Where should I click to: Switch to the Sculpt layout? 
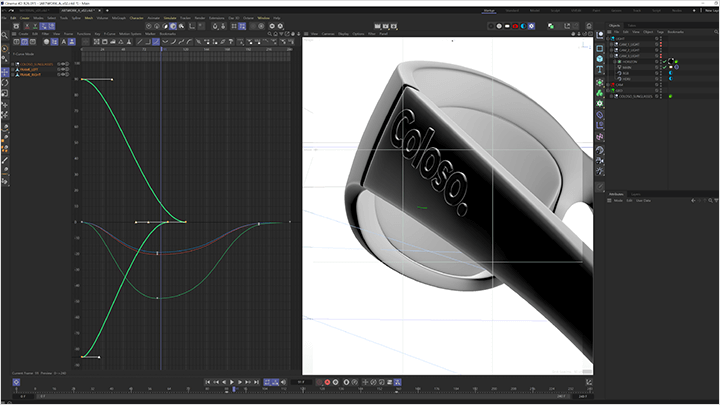(x=555, y=11)
